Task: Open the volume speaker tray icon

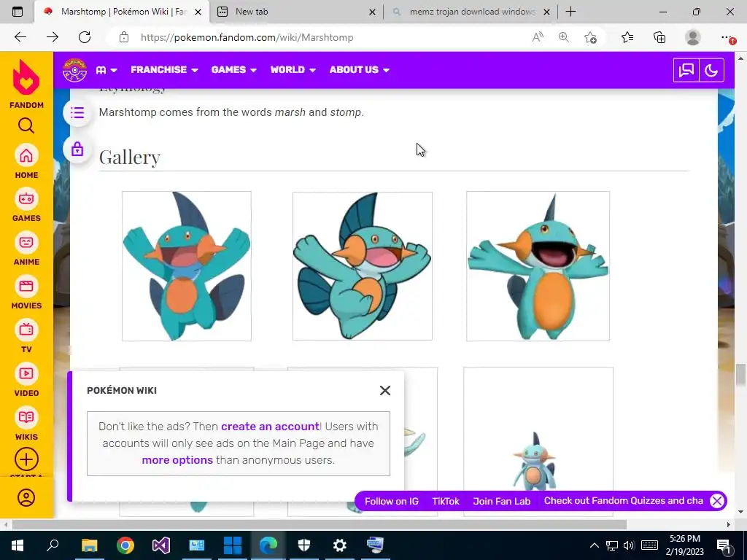Action: coord(629,545)
